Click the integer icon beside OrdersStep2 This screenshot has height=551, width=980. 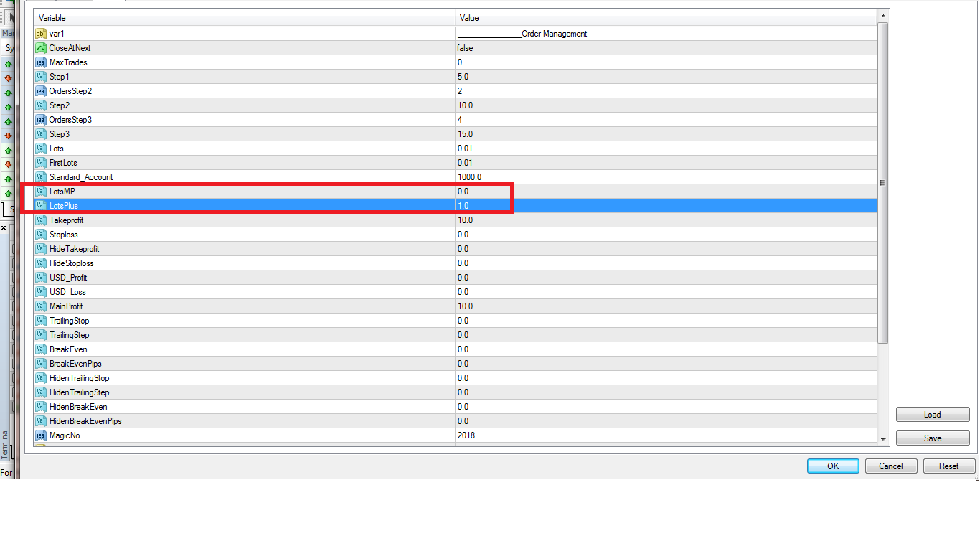[41, 91]
